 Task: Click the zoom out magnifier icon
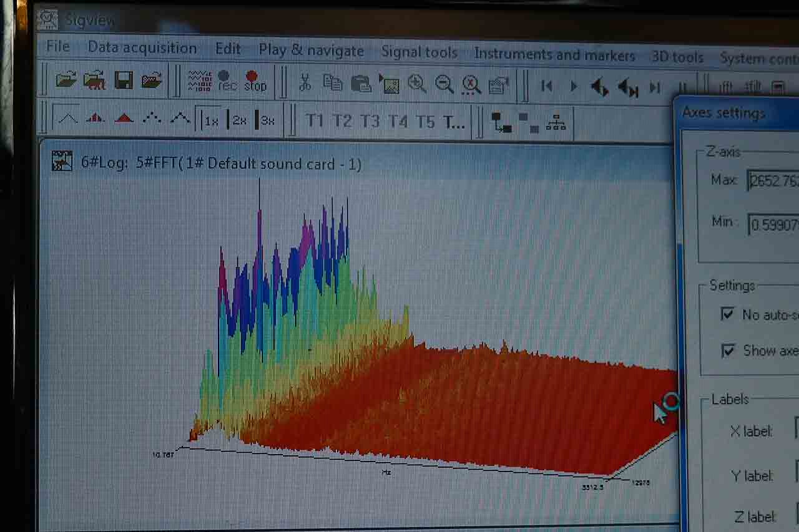pyautogui.click(x=444, y=84)
